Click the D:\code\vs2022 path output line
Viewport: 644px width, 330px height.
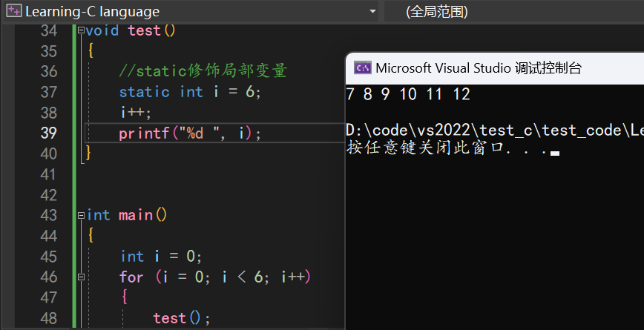(495, 131)
